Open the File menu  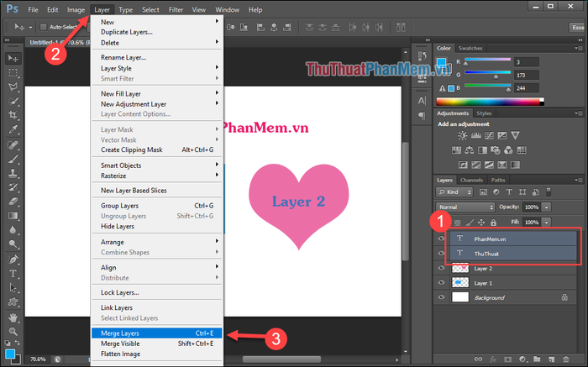(x=33, y=10)
